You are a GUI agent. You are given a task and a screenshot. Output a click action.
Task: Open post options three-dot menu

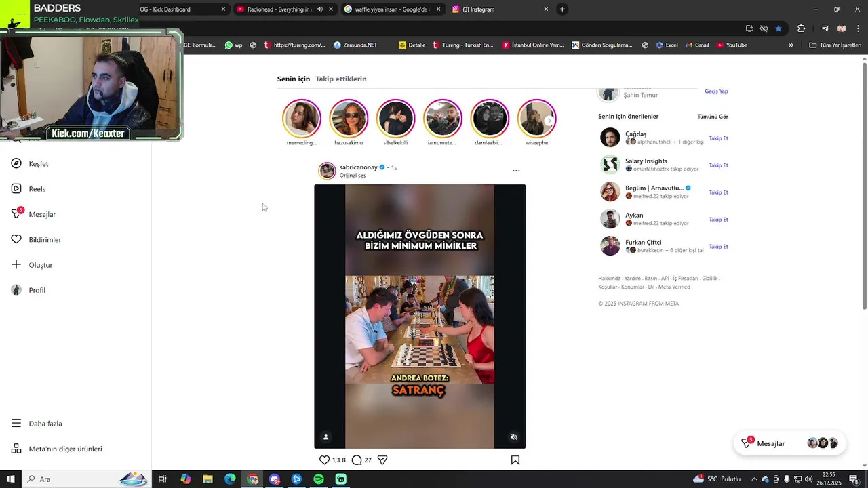pyautogui.click(x=516, y=171)
